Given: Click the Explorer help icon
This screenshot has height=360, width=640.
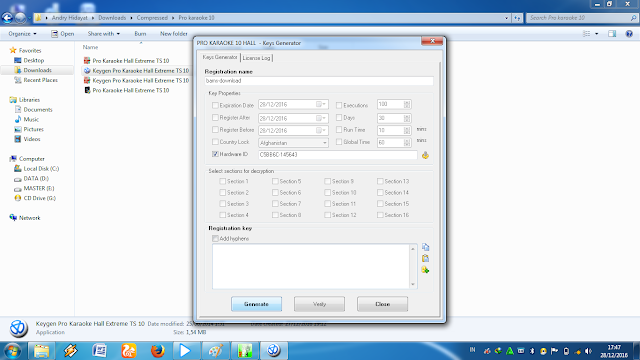Looking at the screenshot, I should (629, 34).
